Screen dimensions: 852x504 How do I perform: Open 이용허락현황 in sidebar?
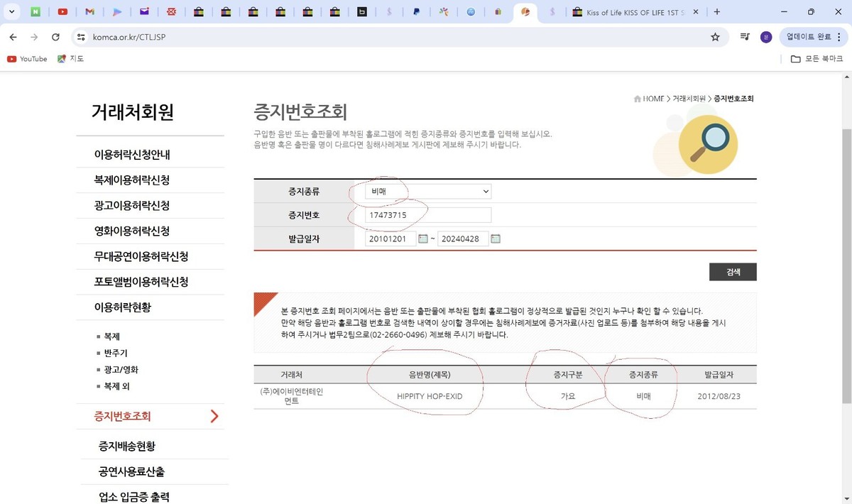123,307
